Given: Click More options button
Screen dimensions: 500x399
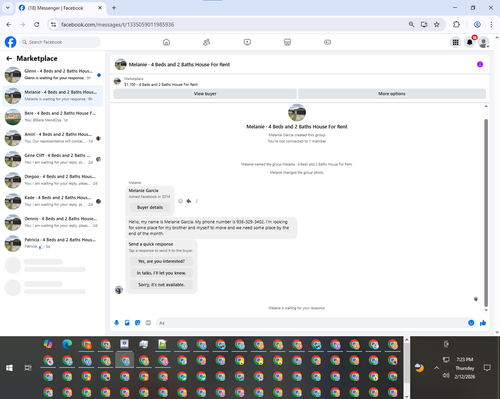Looking at the screenshot, I should tap(392, 94).
